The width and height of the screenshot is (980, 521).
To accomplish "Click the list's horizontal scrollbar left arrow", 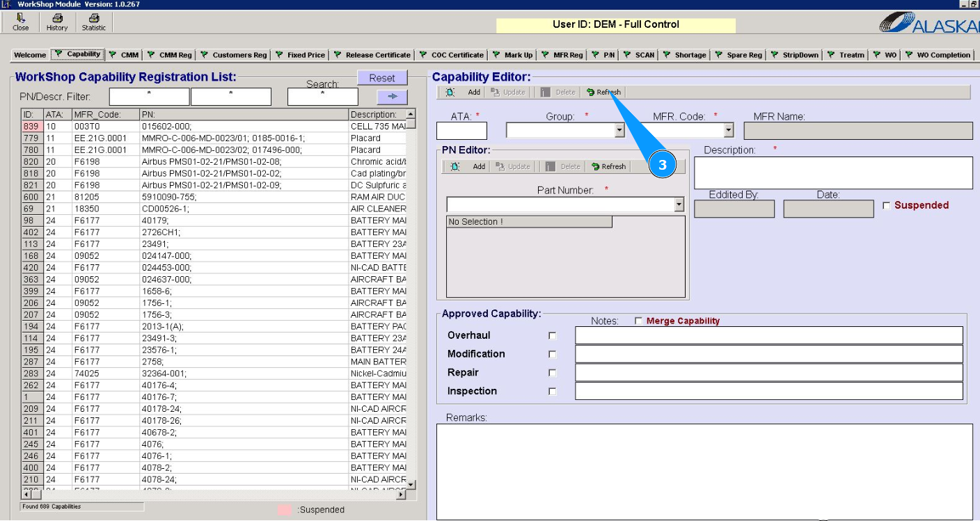I will click(x=26, y=495).
